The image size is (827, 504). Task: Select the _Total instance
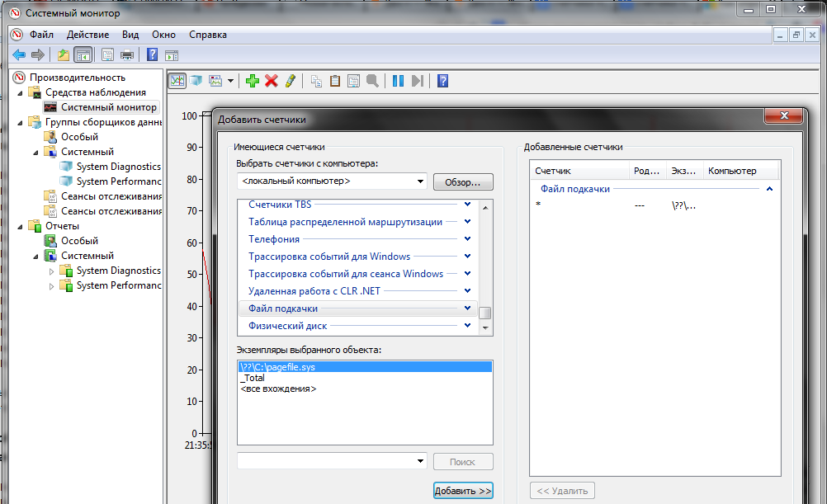(x=365, y=378)
